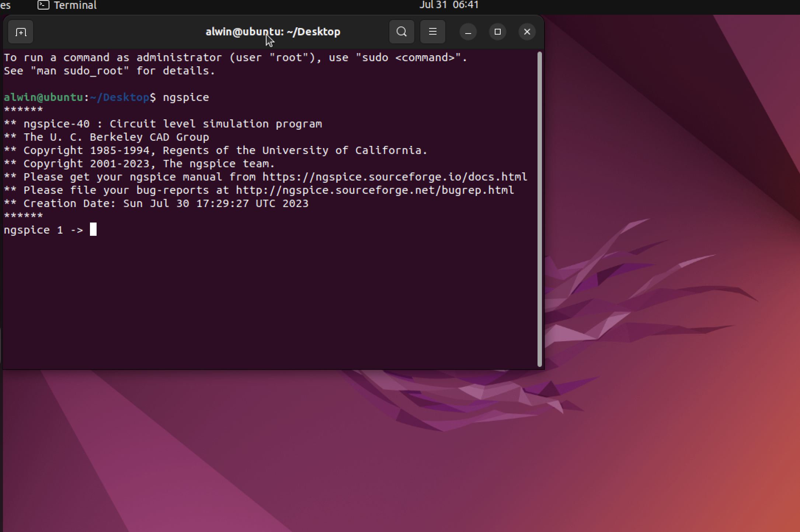Open the clock showing Jul 31 06:41

coord(449,5)
